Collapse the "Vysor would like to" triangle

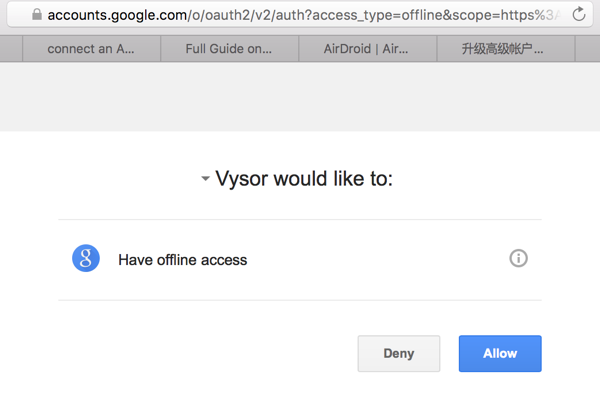pyautogui.click(x=205, y=180)
